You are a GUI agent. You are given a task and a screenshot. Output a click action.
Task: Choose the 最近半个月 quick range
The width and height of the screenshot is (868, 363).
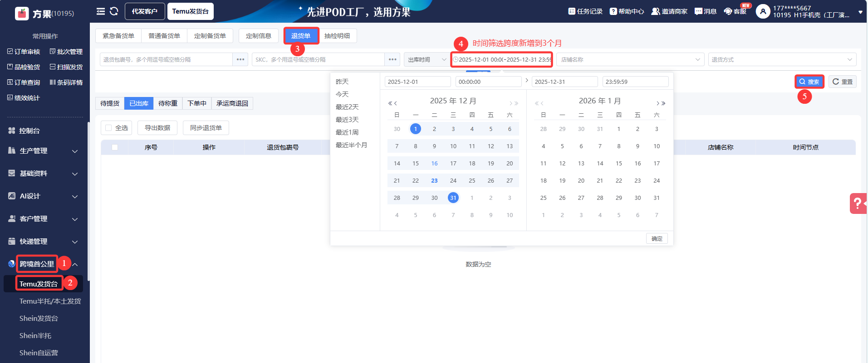click(351, 145)
